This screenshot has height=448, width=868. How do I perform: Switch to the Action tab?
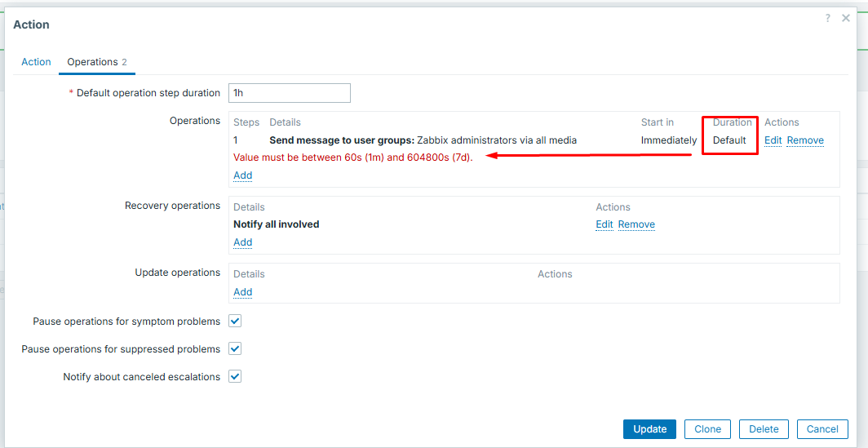click(36, 62)
